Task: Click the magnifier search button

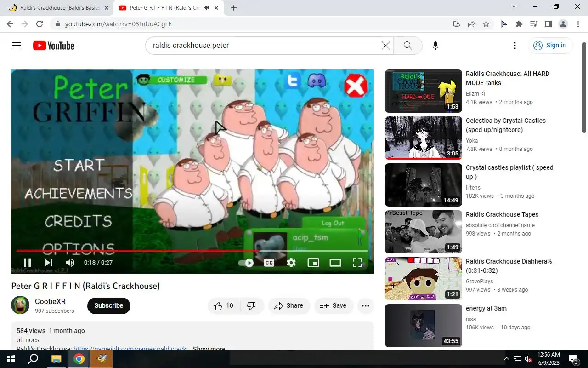Action: (x=407, y=46)
